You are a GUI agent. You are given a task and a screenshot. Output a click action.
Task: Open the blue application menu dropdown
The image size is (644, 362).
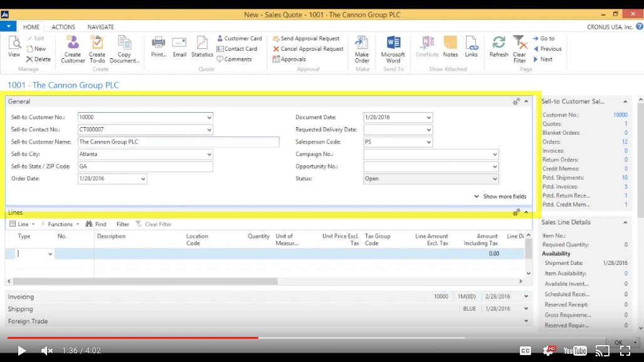coord(8,26)
